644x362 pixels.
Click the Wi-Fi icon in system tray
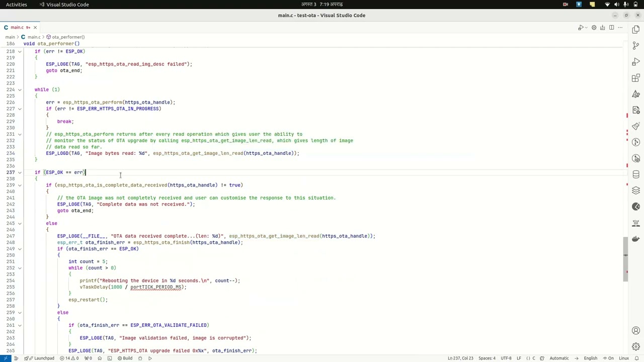[x=607, y=5]
